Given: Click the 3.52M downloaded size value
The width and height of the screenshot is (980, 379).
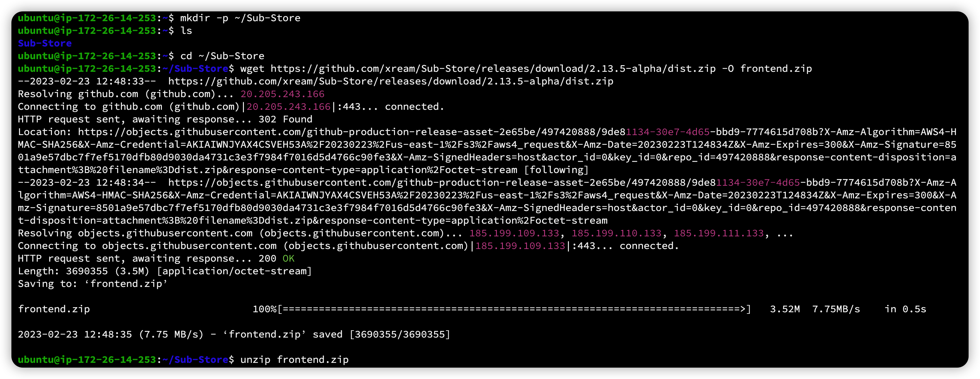Looking at the screenshot, I should (785, 309).
